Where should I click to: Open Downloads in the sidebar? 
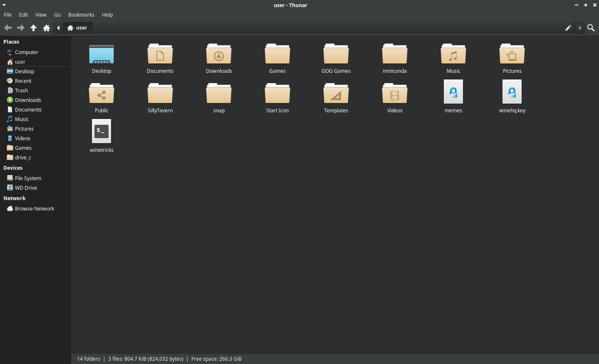35,100
